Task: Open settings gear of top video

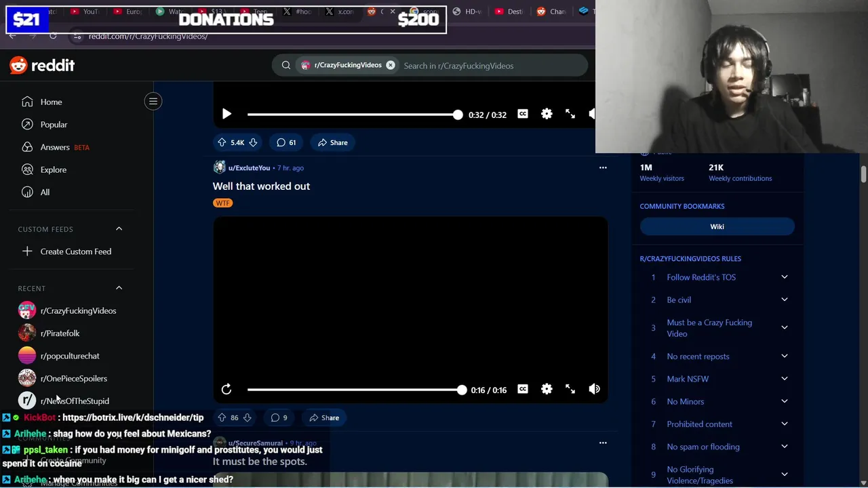Action: pyautogui.click(x=547, y=114)
